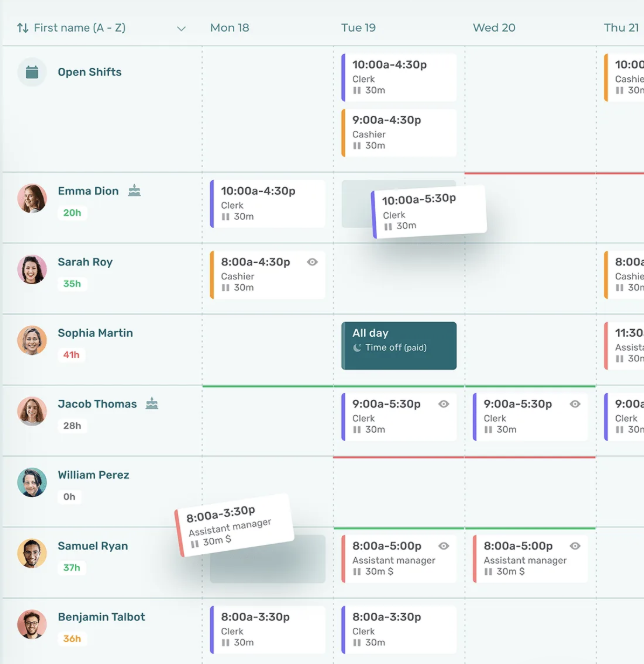
Task: Click Benjamin Talbot's 36h hours badge
Action: [x=72, y=639]
